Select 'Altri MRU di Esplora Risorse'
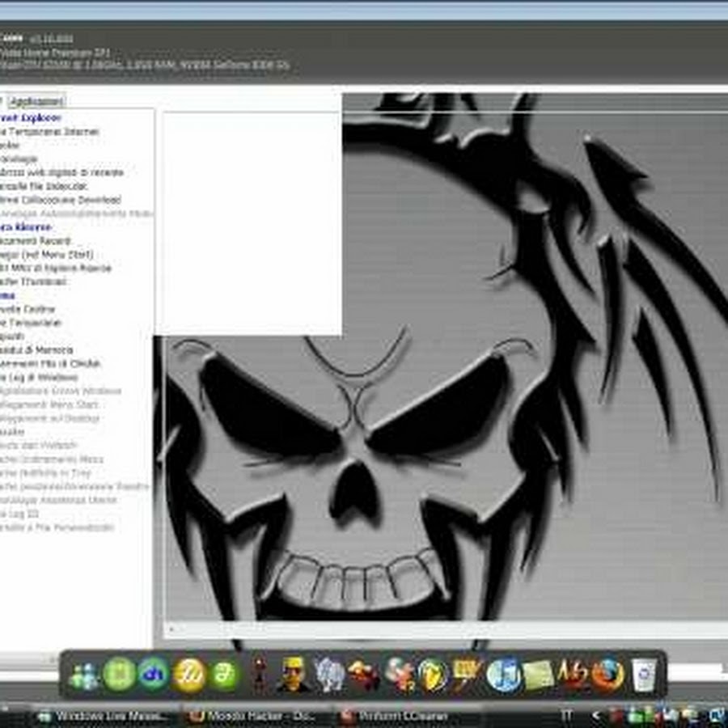The height and width of the screenshot is (728, 728). pyautogui.click(x=56, y=269)
